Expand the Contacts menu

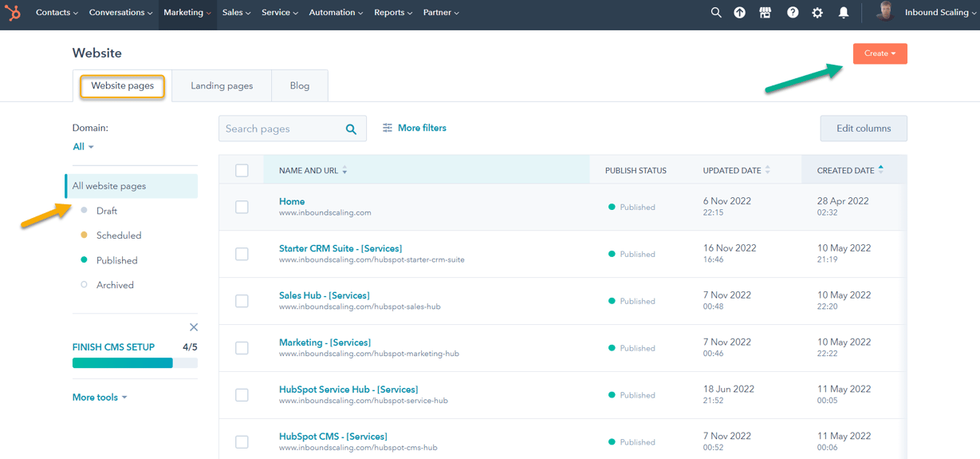(x=57, y=13)
